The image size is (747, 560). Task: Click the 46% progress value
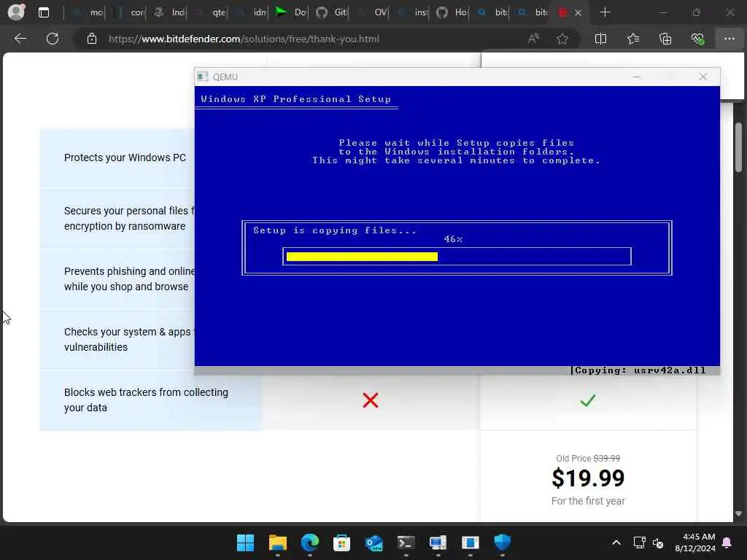(453, 239)
